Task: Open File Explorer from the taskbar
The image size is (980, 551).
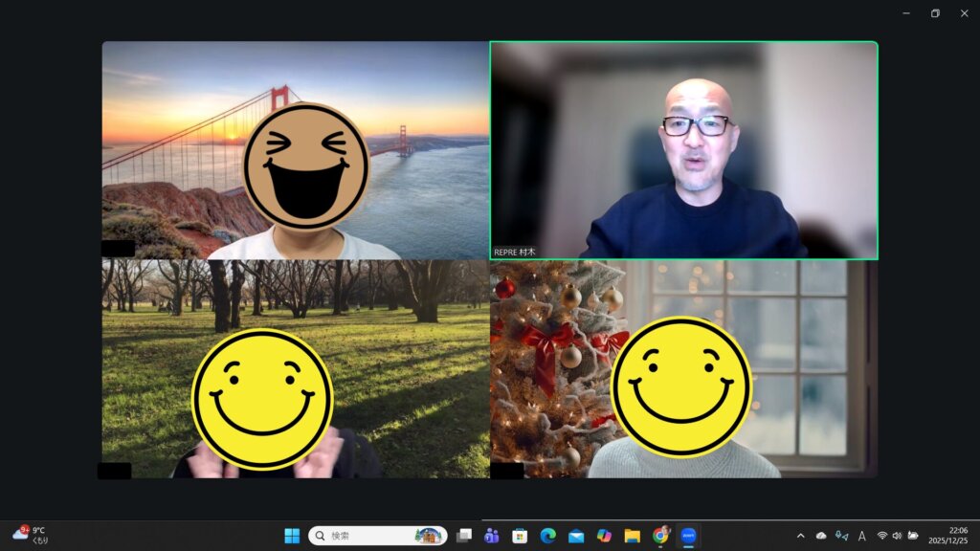Action: pyautogui.click(x=632, y=536)
